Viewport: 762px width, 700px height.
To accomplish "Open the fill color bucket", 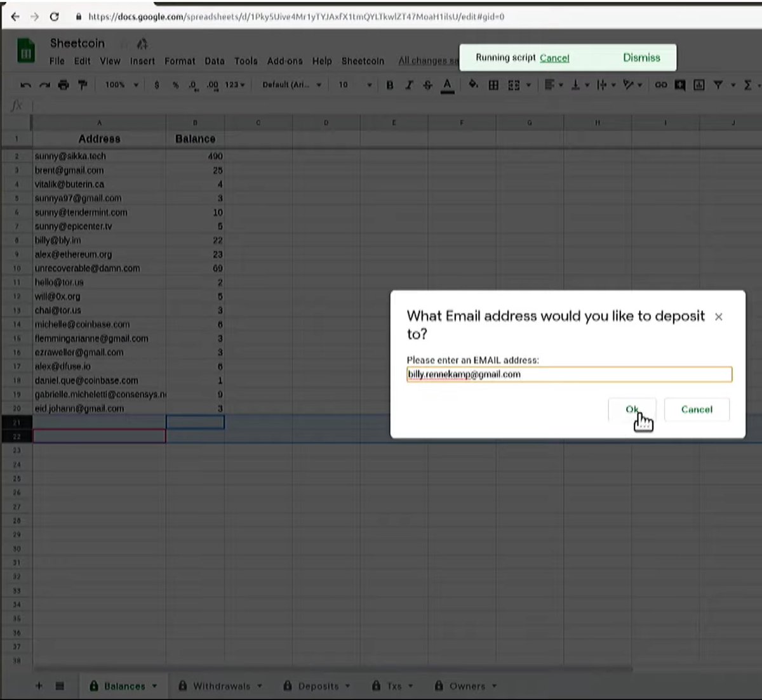I will pos(473,84).
